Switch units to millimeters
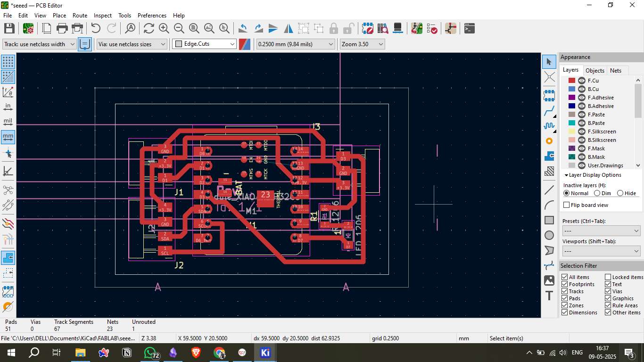644x362 pixels. click(8, 137)
